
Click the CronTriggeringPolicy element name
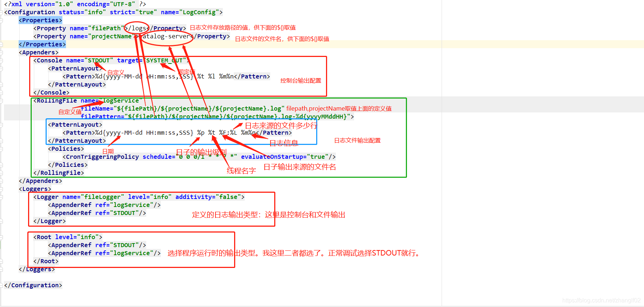coord(102,157)
